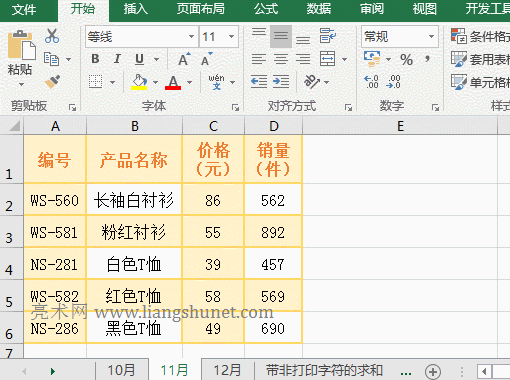This screenshot has width=510, height=380.
Task: Open the 文件 File tab
Action: (x=24, y=10)
